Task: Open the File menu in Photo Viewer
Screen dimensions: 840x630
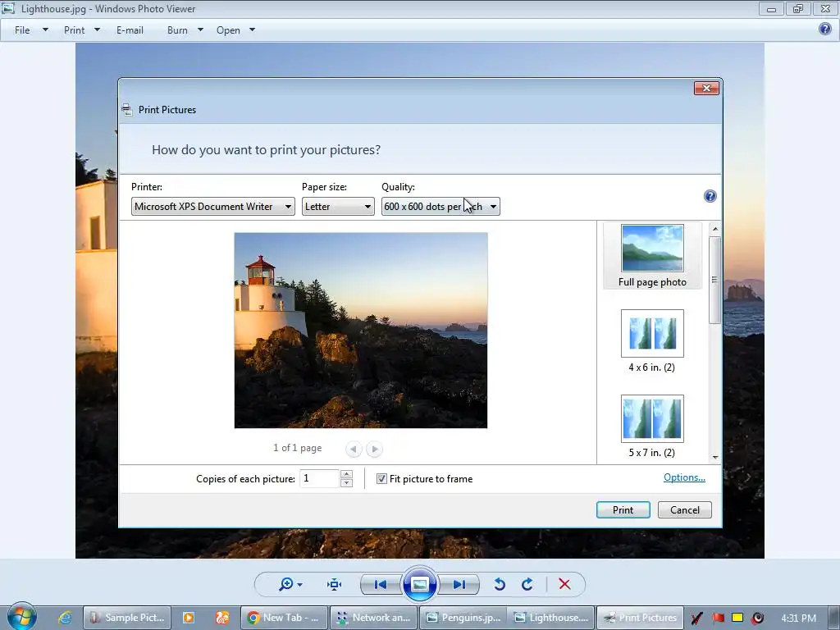Action: (x=30, y=30)
